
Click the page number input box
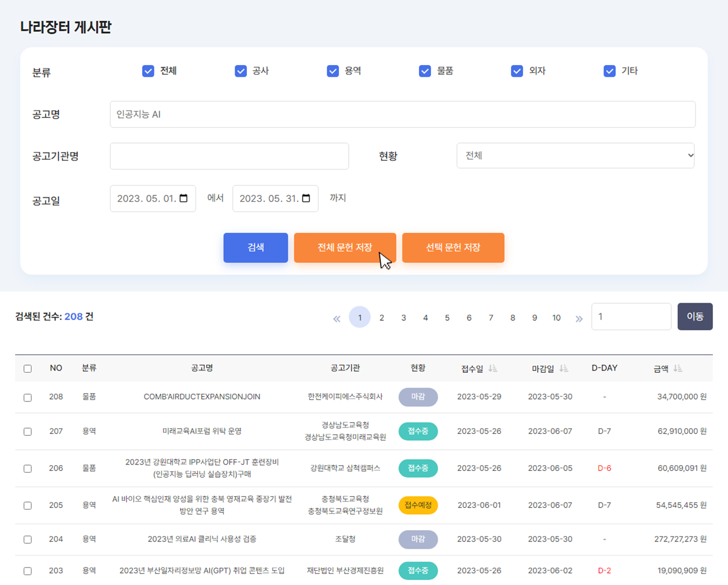631,317
